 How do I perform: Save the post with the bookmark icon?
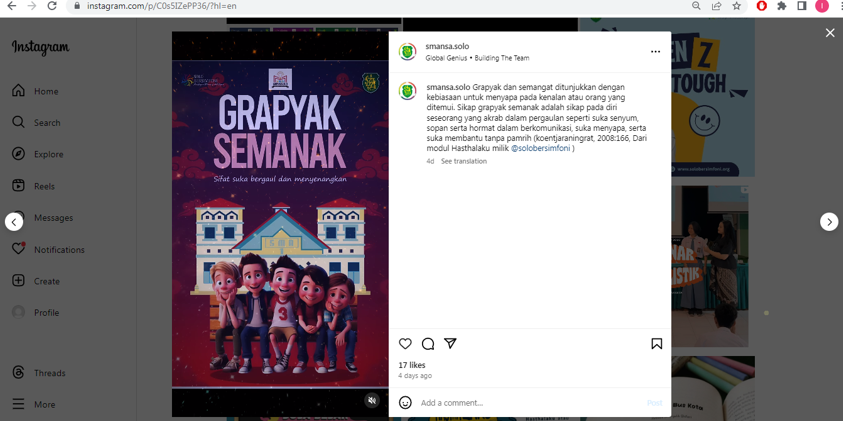pos(656,344)
